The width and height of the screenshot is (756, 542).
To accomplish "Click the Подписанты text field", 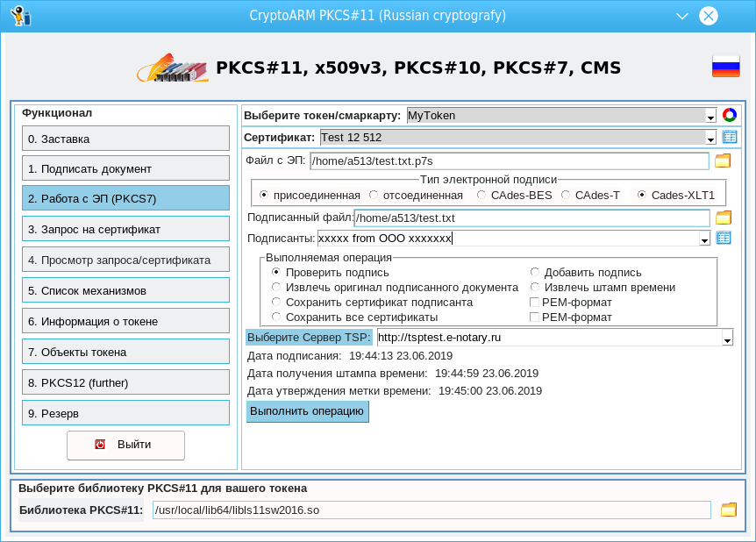I will coord(508,239).
